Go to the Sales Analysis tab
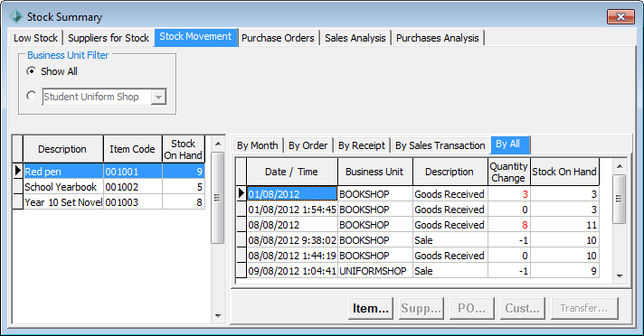The image size is (644, 336). 355,38
